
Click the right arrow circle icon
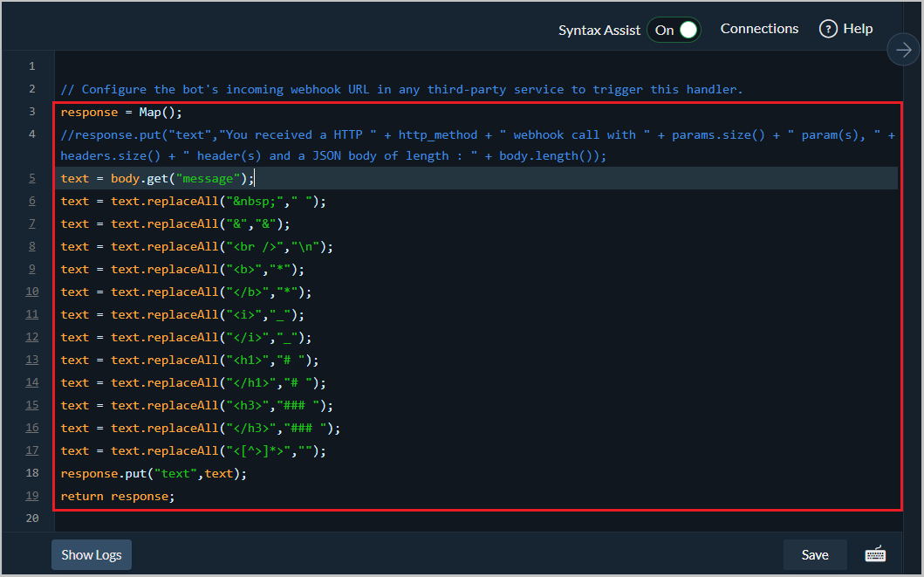902,51
